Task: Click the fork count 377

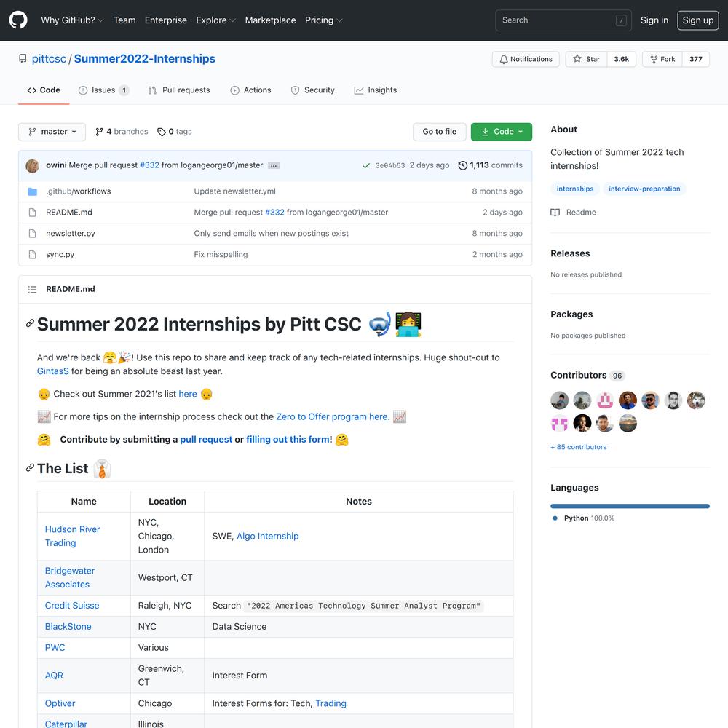Action: (695, 59)
